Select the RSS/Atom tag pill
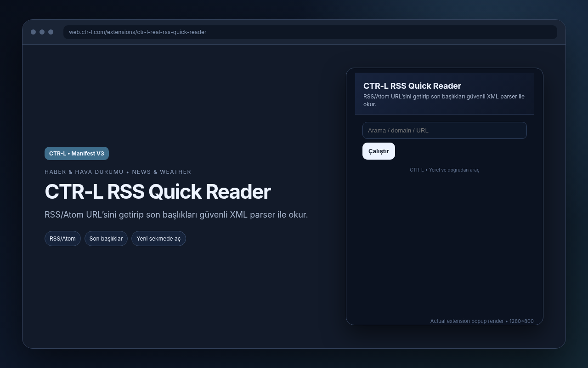The image size is (588, 368). 62,239
